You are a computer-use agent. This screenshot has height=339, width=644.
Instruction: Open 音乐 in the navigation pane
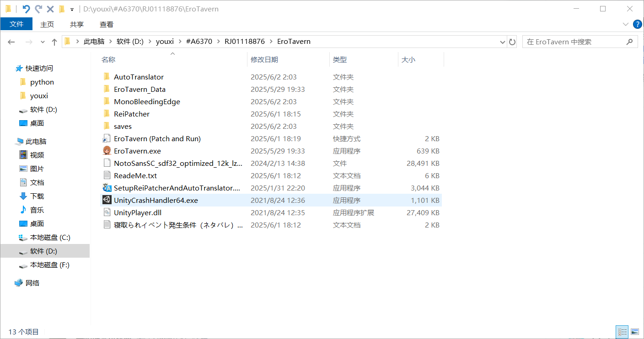(x=37, y=210)
